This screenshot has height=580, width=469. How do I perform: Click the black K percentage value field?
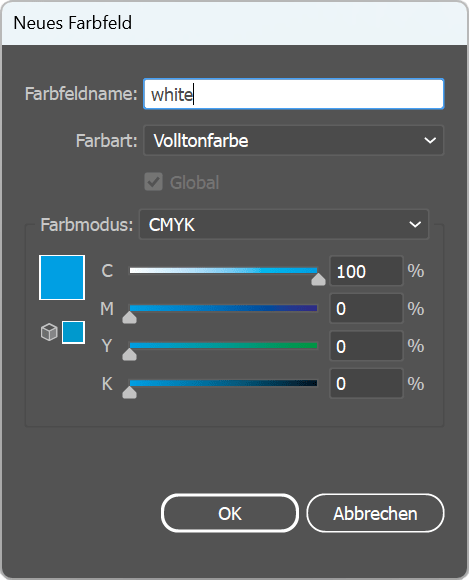pos(366,384)
